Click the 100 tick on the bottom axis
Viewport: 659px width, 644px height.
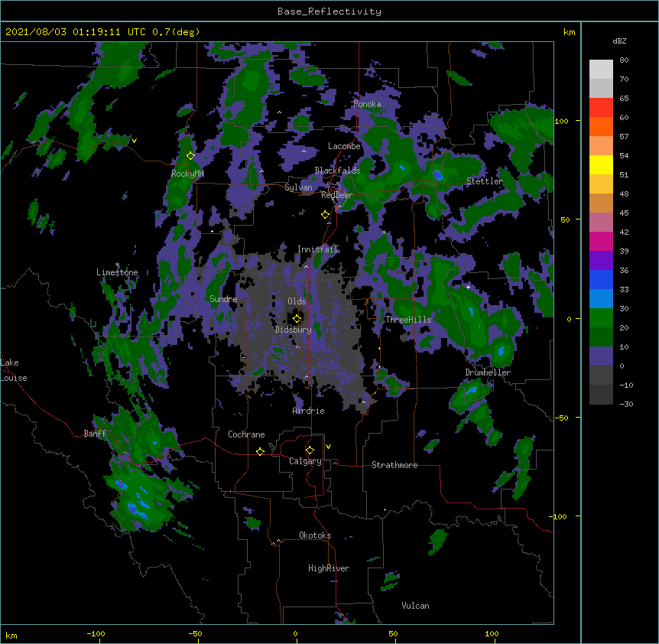[492, 633]
